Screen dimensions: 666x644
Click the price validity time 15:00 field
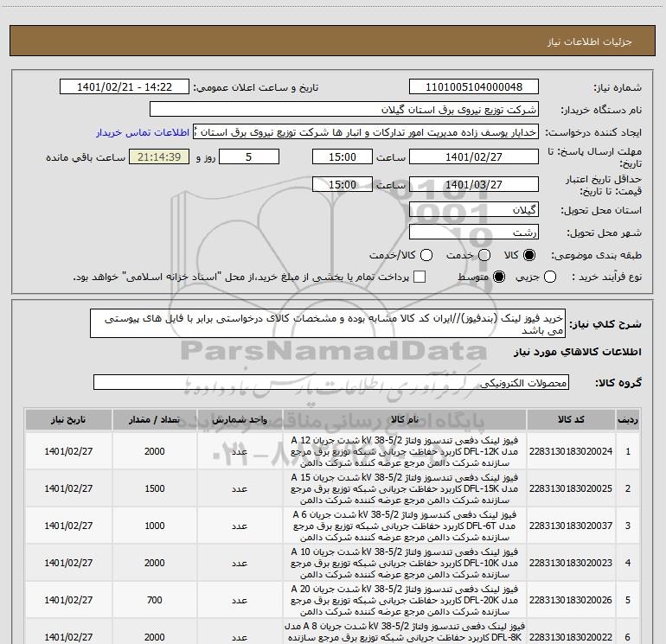tap(343, 185)
